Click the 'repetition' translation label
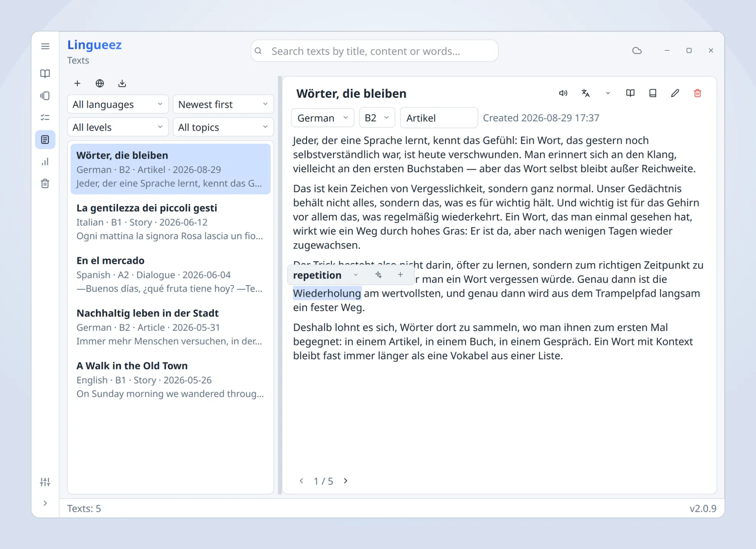Viewport: 756px width, 549px height. (317, 275)
